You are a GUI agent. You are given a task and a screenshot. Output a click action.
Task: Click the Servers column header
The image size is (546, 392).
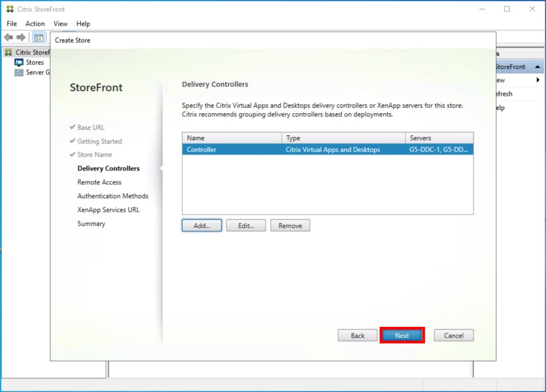(439, 138)
